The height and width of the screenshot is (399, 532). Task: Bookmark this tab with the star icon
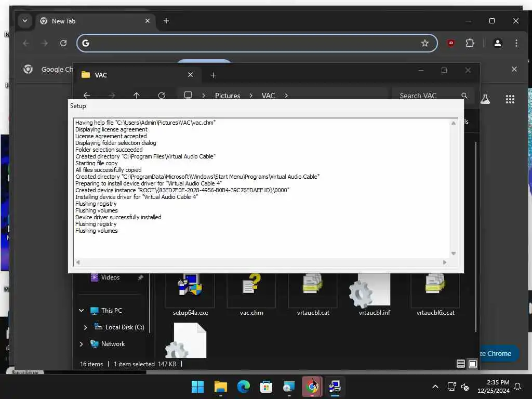[x=425, y=43]
